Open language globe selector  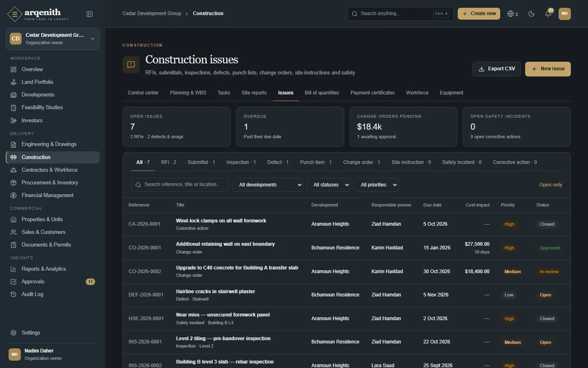(513, 13)
